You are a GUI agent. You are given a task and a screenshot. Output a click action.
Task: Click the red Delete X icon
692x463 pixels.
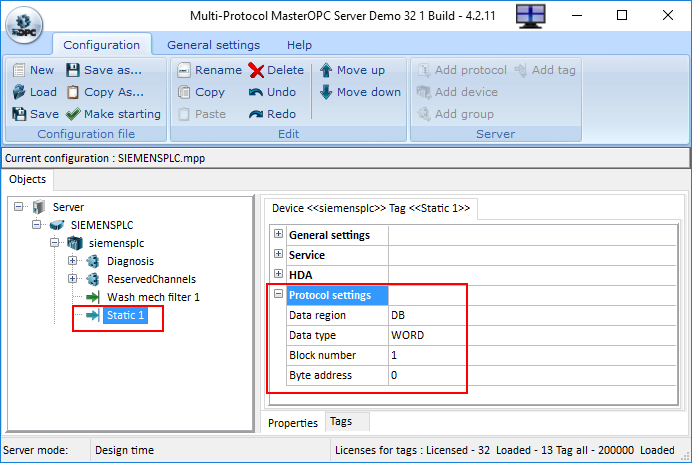pos(256,70)
